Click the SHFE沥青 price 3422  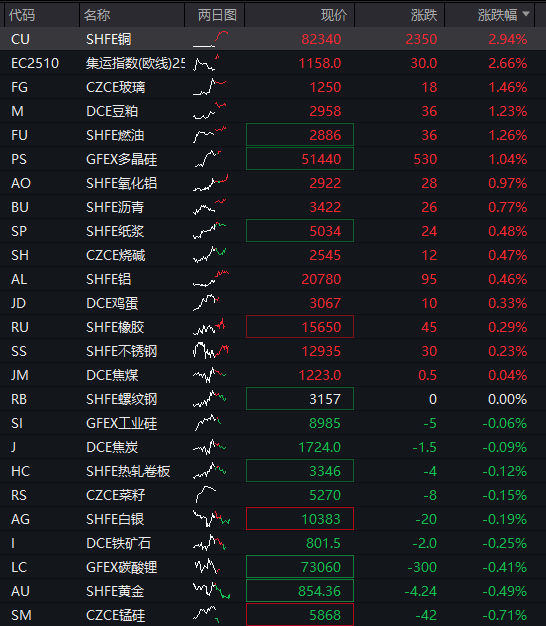coord(325,207)
